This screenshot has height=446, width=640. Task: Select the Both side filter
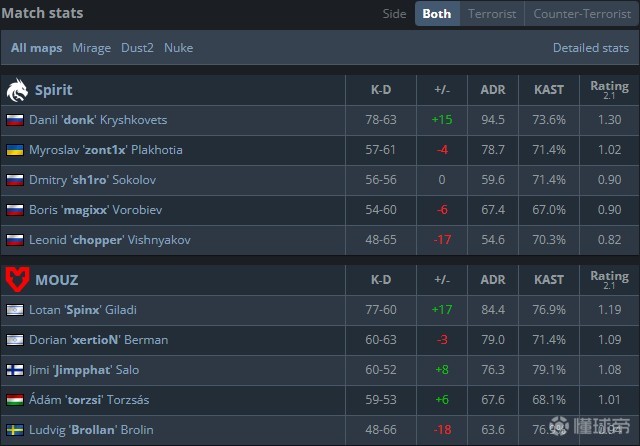tap(437, 14)
